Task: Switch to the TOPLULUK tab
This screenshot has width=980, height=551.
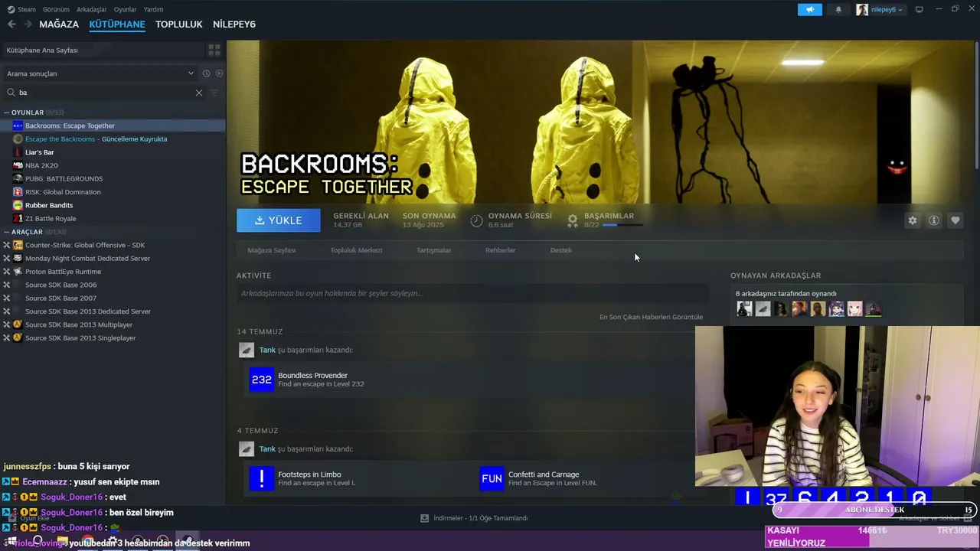Action: pos(179,24)
